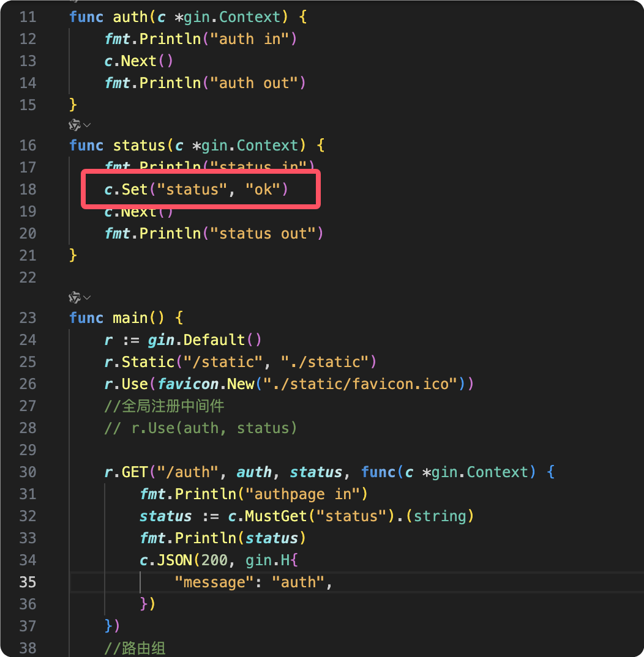Click the Set method call on line 18

(x=135, y=190)
